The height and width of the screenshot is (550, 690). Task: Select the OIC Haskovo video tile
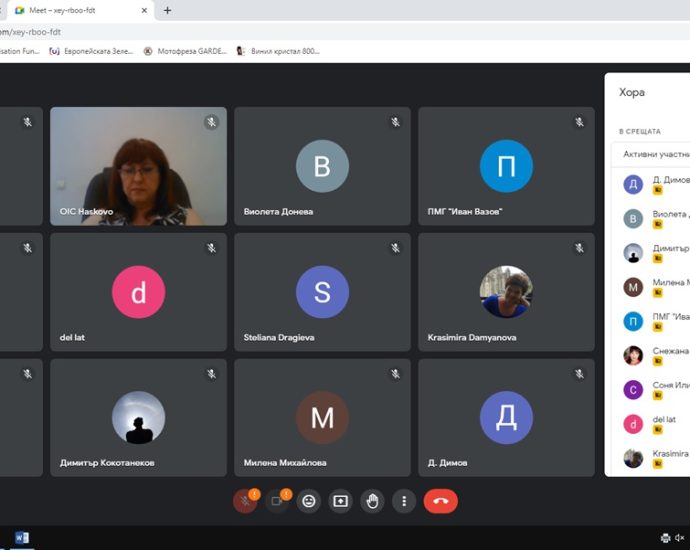coord(139,166)
